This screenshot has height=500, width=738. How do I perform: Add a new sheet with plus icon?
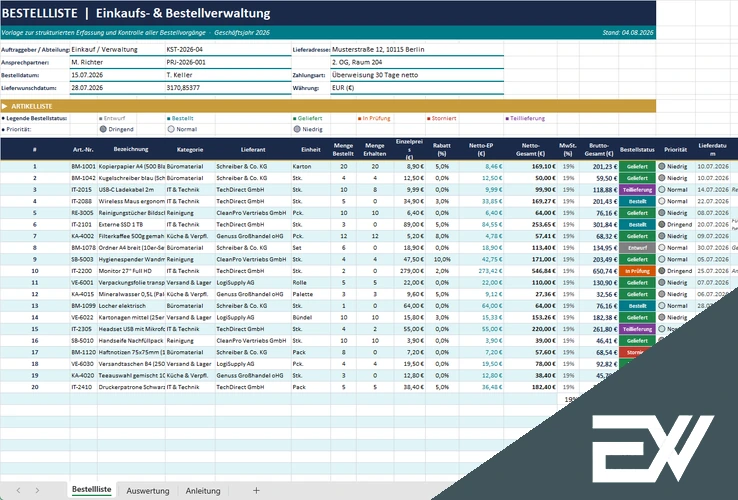256,491
